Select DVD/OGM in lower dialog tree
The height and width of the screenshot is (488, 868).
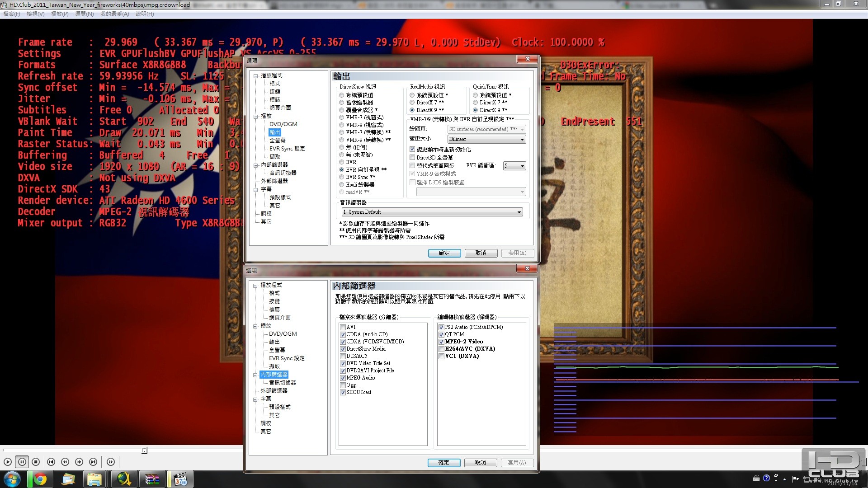pos(283,334)
